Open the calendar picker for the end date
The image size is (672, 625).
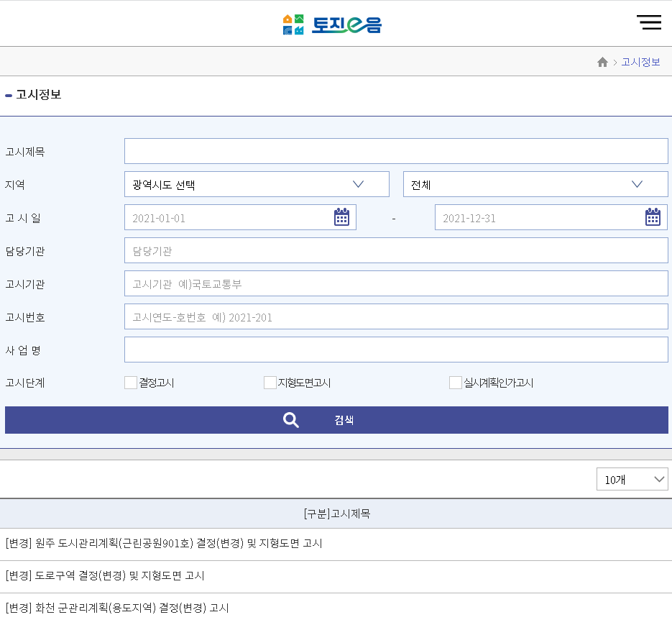pos(653,216)
